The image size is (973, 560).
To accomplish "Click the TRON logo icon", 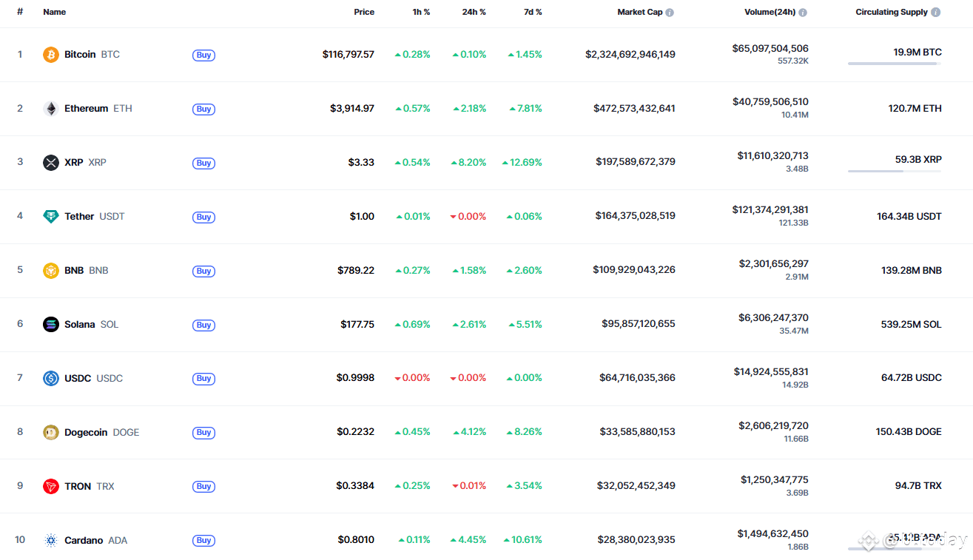I will coord(51,486).
